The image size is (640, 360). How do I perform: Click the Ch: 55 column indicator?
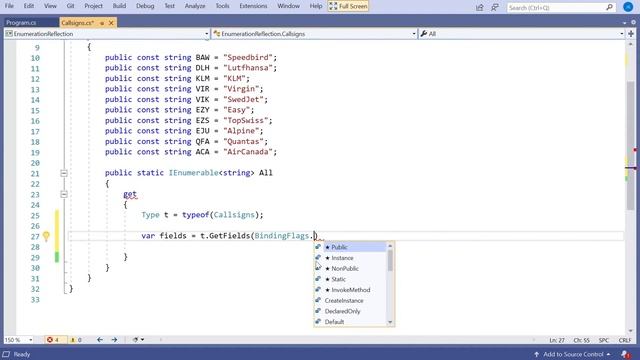581,340
